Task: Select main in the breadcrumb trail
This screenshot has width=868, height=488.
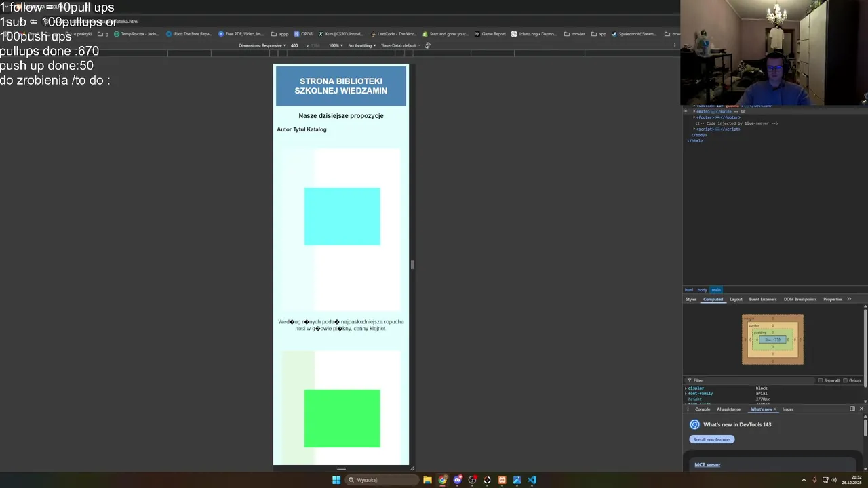Action: pyautogui.click(x=716, y=290)
